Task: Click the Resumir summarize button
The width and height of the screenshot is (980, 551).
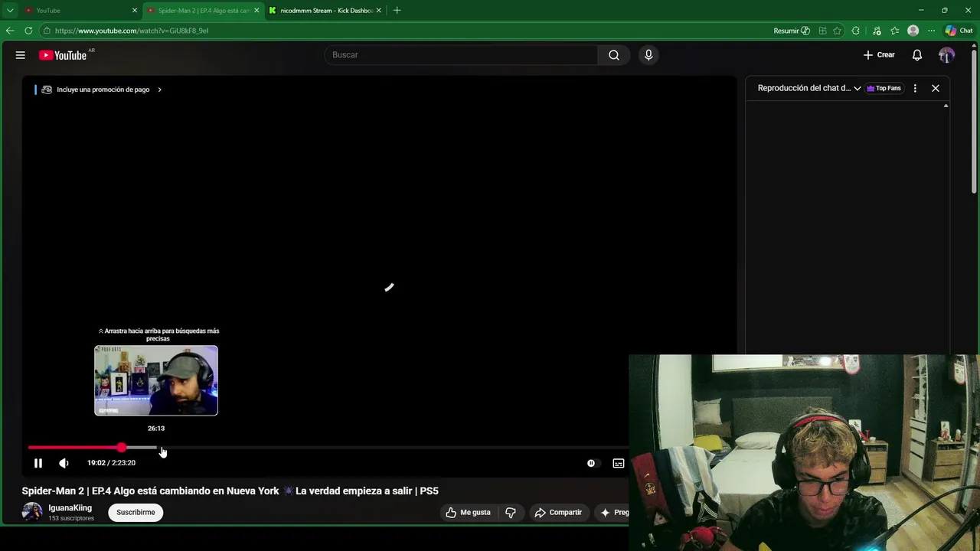Action: (792, 31)
